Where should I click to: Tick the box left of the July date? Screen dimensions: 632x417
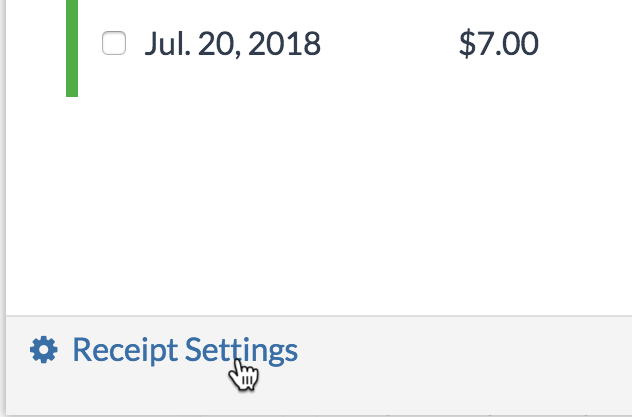coord(114,44)
